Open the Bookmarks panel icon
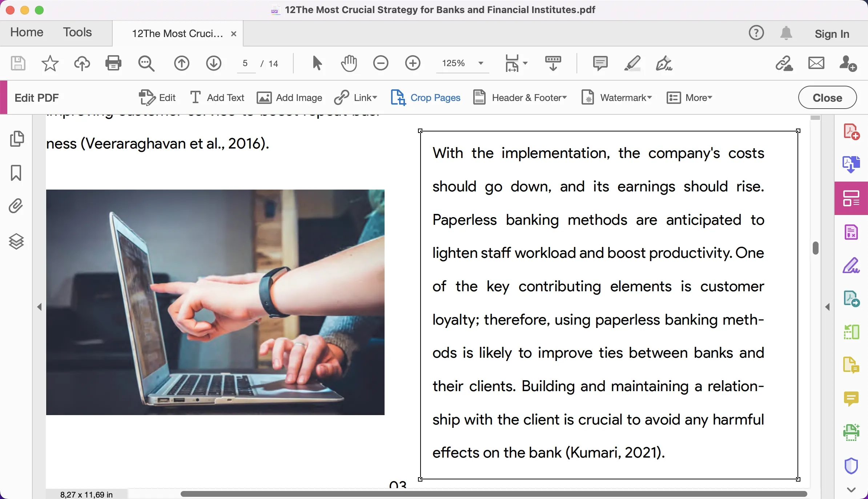 (x=16, y=173)
